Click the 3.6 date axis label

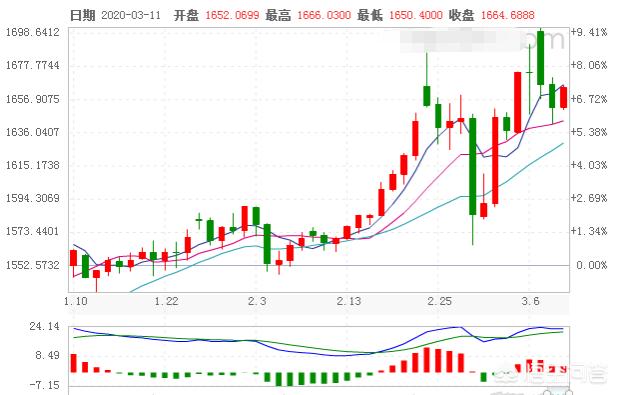530,301
